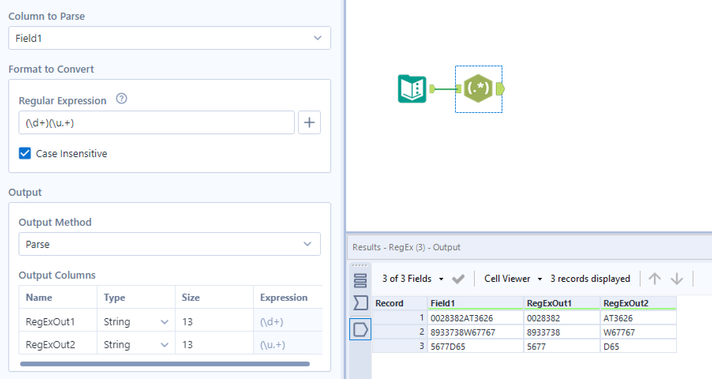Sort by the Field1 column header
Image resolution: width=712 pixels, height=379 pixels.
[475, 303]
